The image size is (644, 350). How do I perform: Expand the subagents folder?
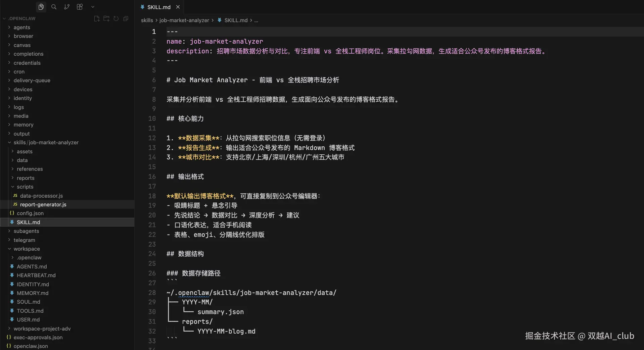pyautogui.click(x=26, y=231)
